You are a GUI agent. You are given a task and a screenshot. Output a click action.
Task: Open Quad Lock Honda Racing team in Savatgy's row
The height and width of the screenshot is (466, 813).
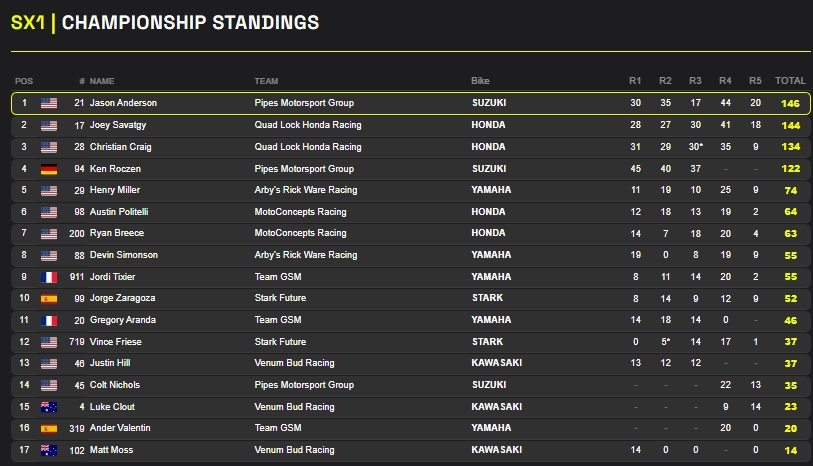pos(308,125)
